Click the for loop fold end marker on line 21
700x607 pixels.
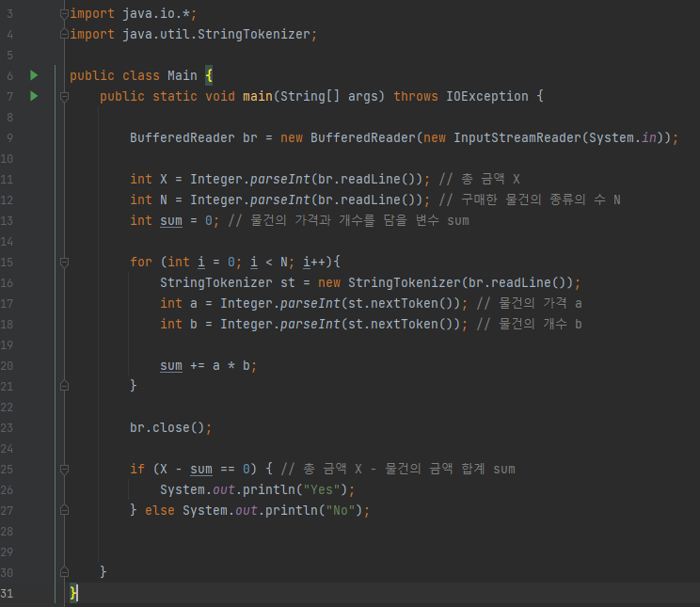point(64,386)
